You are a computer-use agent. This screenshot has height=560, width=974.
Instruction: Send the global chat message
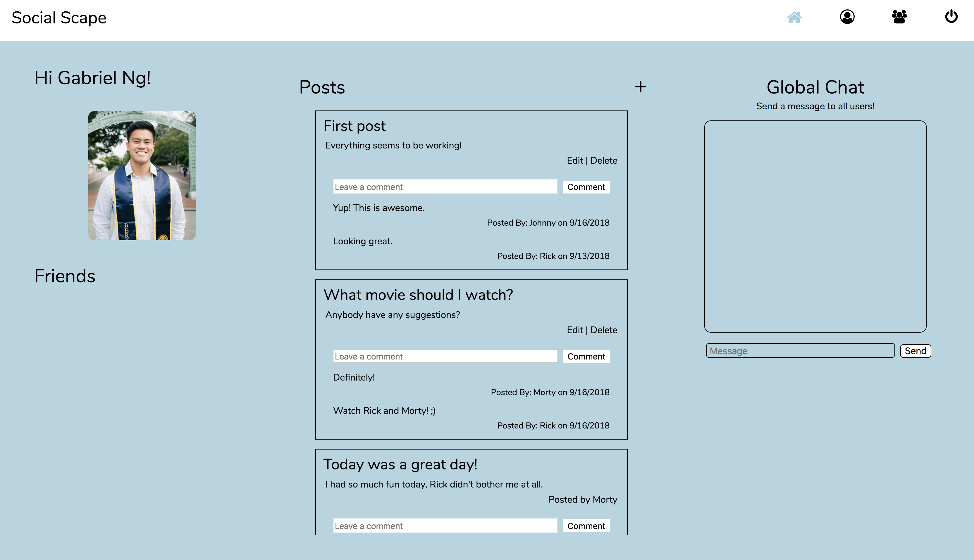coord(915,351)
